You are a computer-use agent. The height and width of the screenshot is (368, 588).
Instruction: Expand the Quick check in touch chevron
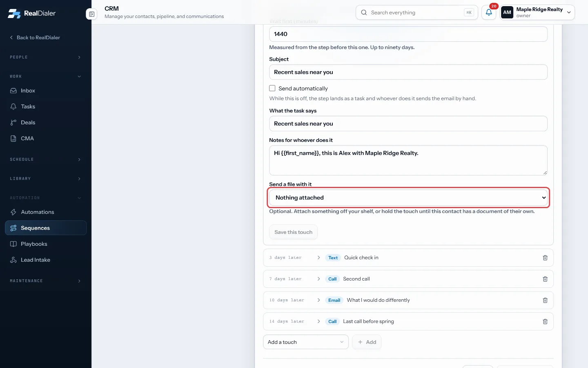click(x=318, y=258)
